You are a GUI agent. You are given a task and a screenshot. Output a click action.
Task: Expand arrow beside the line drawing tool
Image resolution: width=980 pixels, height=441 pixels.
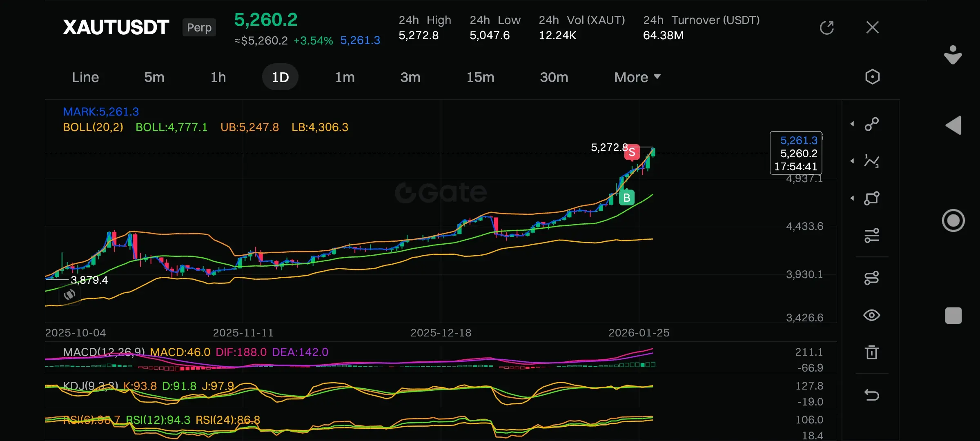852,124
